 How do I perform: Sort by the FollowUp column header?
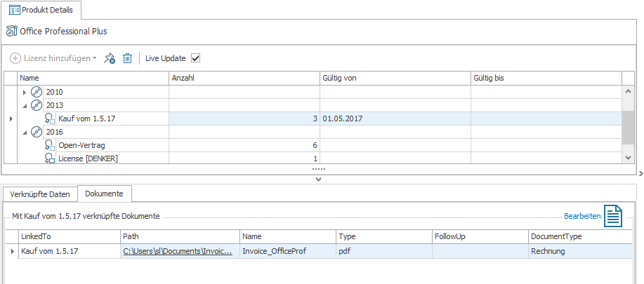coord(480,236)
